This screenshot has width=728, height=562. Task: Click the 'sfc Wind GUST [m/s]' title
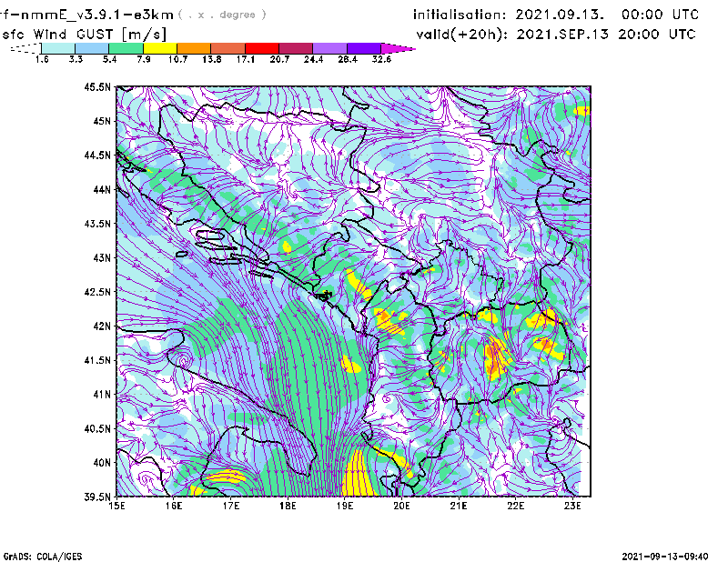[84, 35]
